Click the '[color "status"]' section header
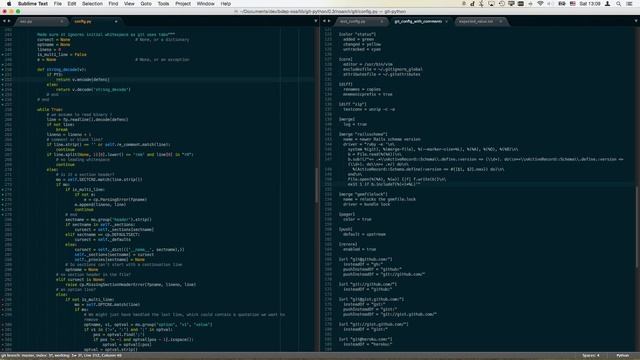Image resolution: width=640 pixels, height=360 pixels. tap(357, 34)
